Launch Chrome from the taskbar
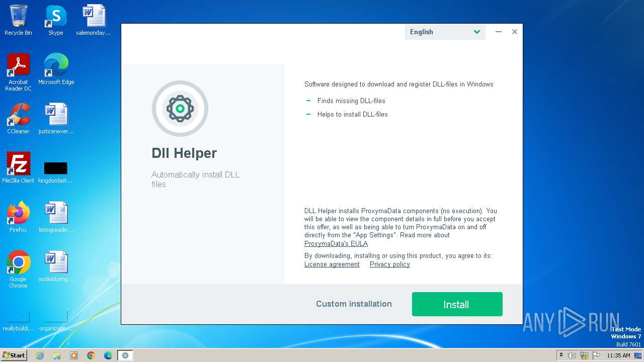The height and width of the screenshot is (362, 644). pos(91,355)
